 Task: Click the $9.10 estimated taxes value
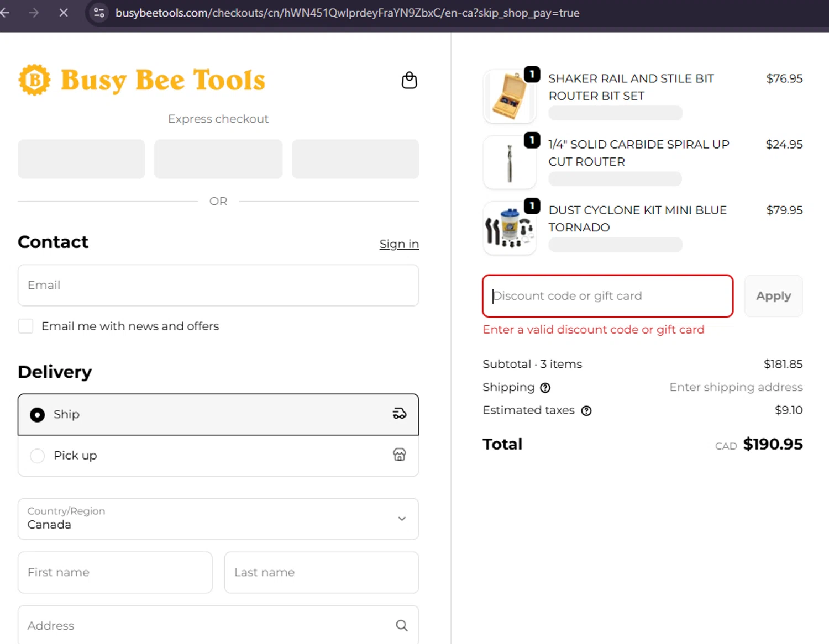pos(789,410)
